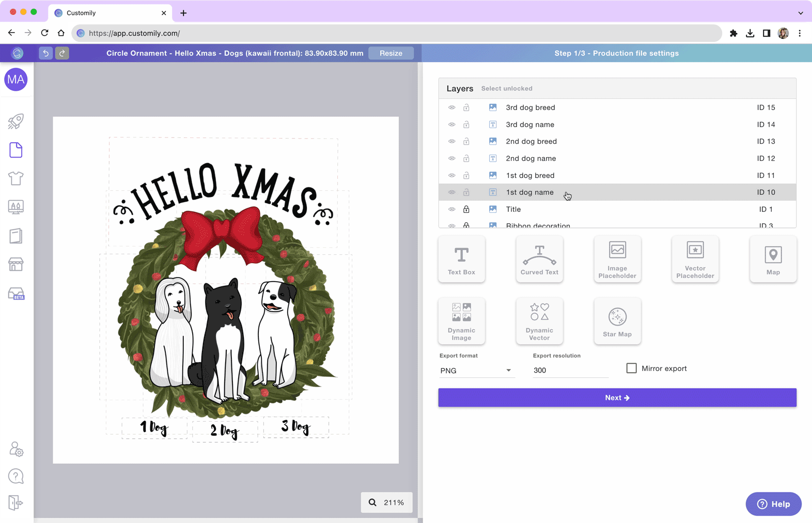This screenshot has width=812, height=523.
Task: Add a Vector Placeholder element
Action: coord(695,259)
